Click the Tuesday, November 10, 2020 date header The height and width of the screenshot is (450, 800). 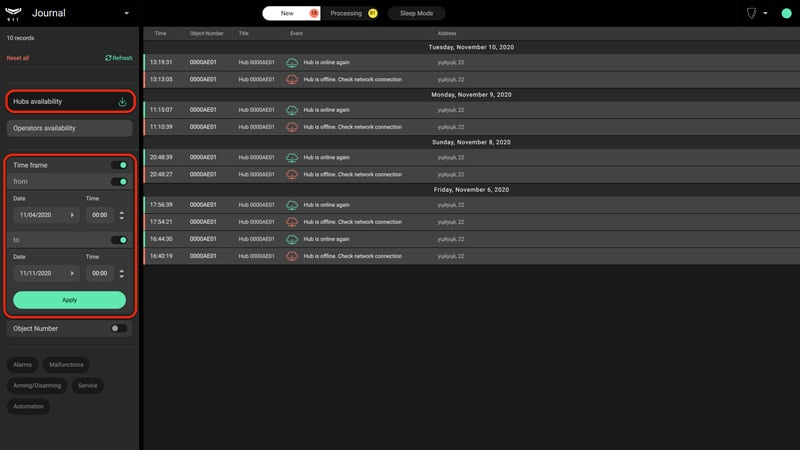coord(471,47)
